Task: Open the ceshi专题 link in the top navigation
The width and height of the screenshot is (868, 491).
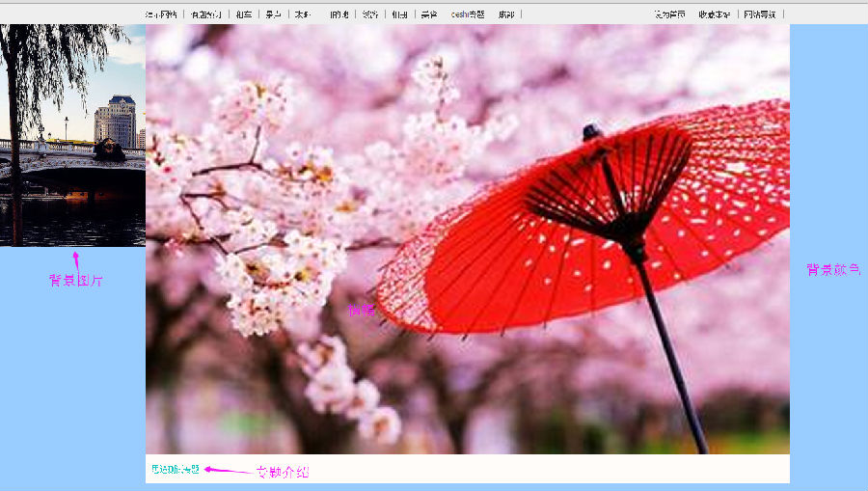Action: point(468,14)
